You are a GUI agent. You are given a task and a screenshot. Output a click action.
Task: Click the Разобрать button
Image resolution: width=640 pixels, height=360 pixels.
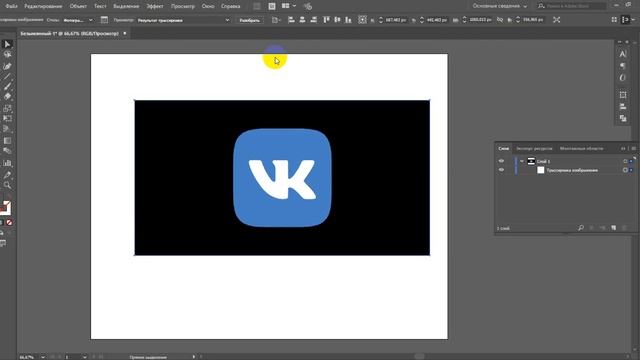pyautogui.click(x=249, y=20)
